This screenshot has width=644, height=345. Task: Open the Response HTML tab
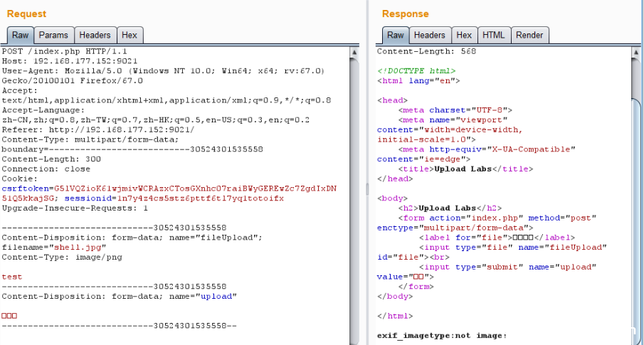[493, 35]
